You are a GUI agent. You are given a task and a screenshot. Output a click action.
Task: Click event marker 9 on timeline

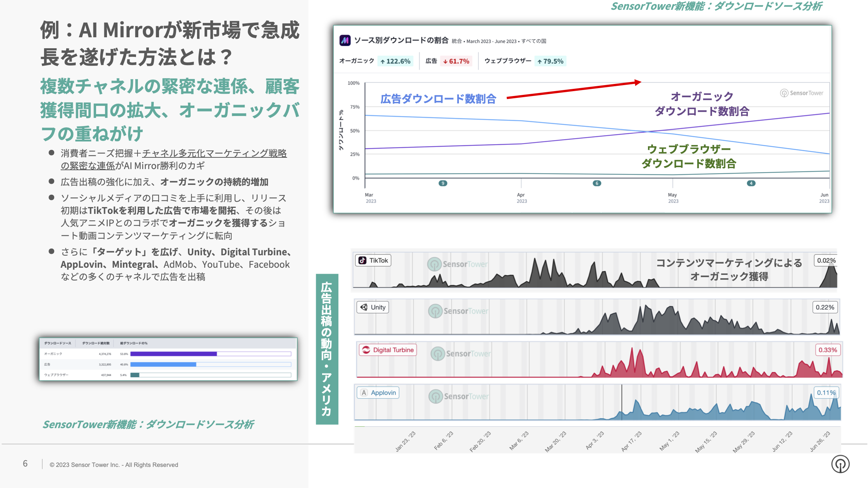pyautogui.click(x=443, y=183)
